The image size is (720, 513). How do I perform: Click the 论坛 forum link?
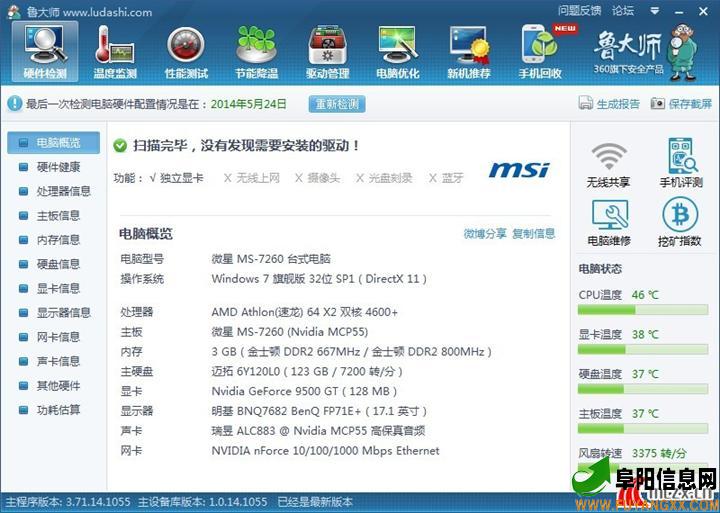(x=623, y=11)
